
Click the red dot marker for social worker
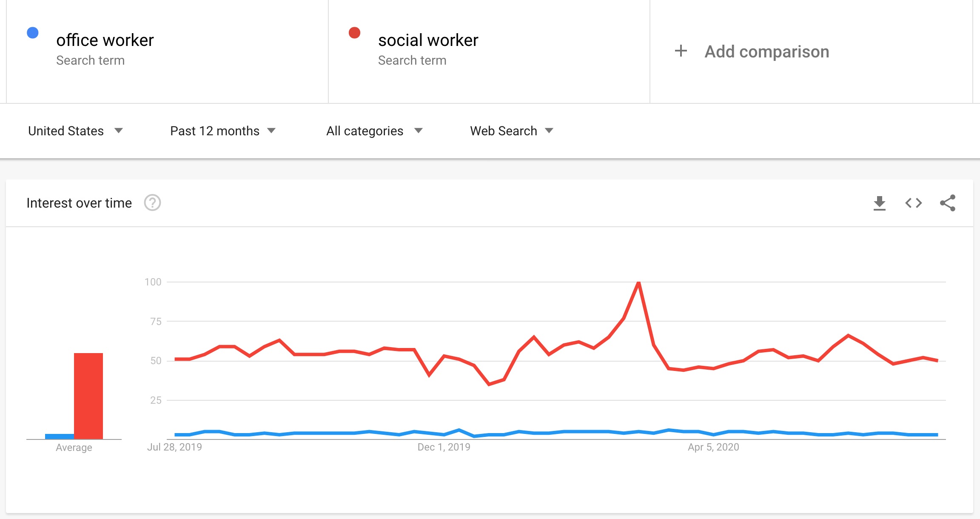click(x=354, y=32)
